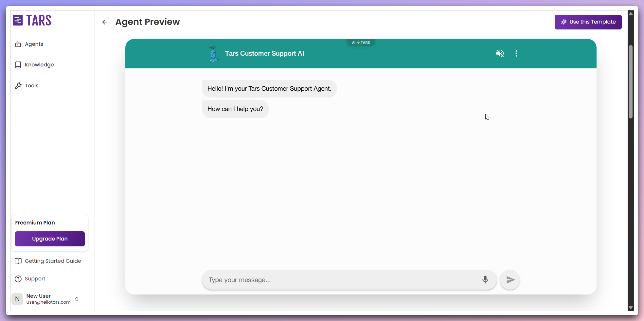Click Tars Customer Support AI title
Viewport: 644px width, 321px height.
tap(264, 53)
